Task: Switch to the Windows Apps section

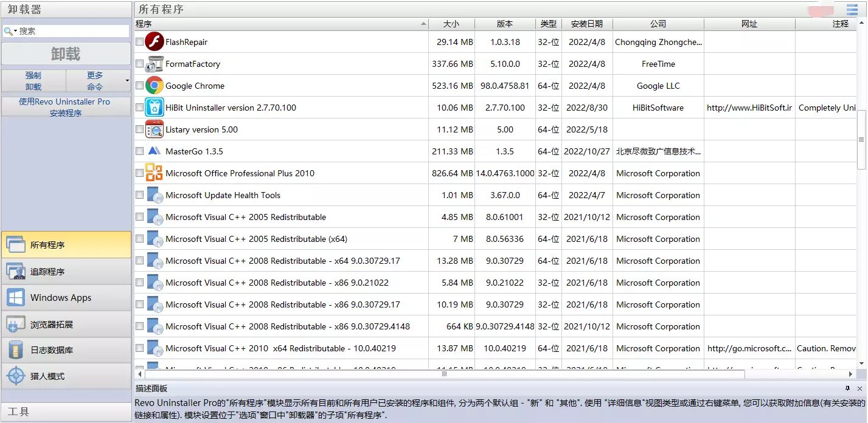Action: [x=66, y=298]
